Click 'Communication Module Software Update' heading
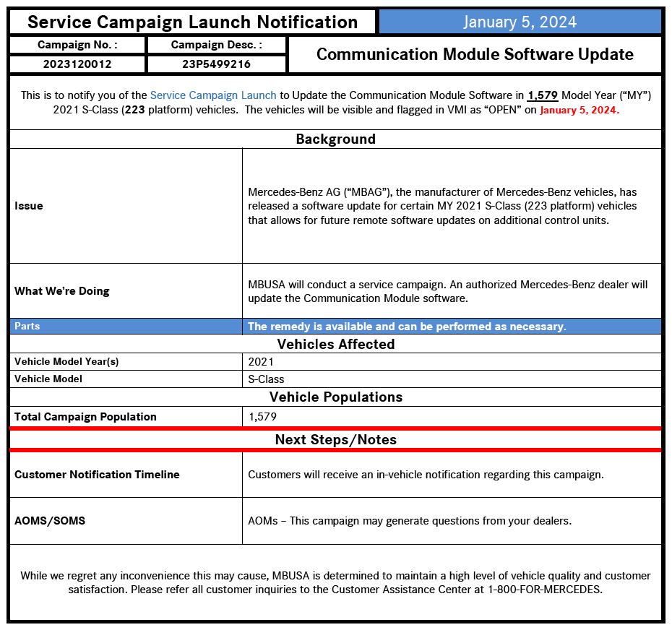672x630 pixels. (x=475, y=54)
